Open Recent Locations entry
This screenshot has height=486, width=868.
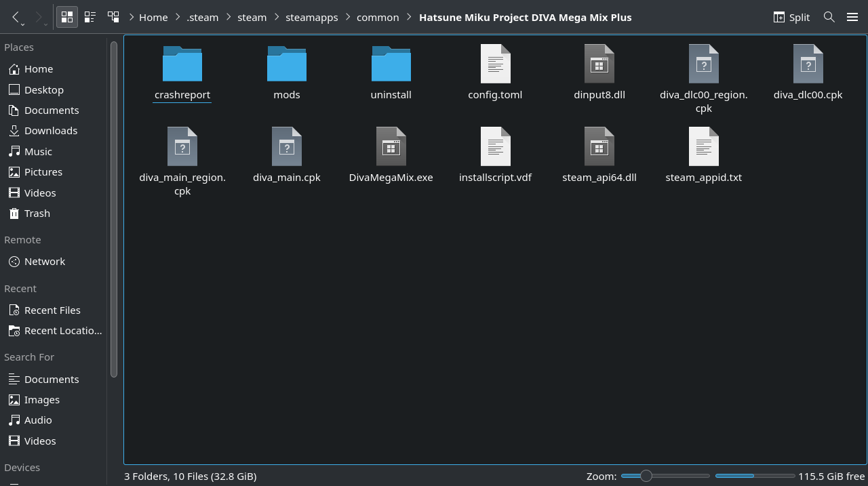pos(54,330)
